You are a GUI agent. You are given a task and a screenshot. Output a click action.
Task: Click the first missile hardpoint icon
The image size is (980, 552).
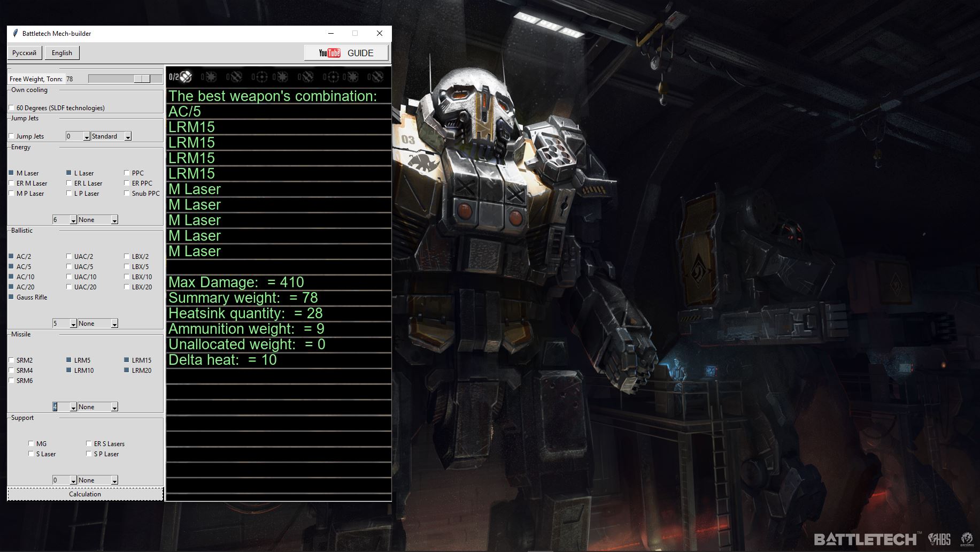236,77
